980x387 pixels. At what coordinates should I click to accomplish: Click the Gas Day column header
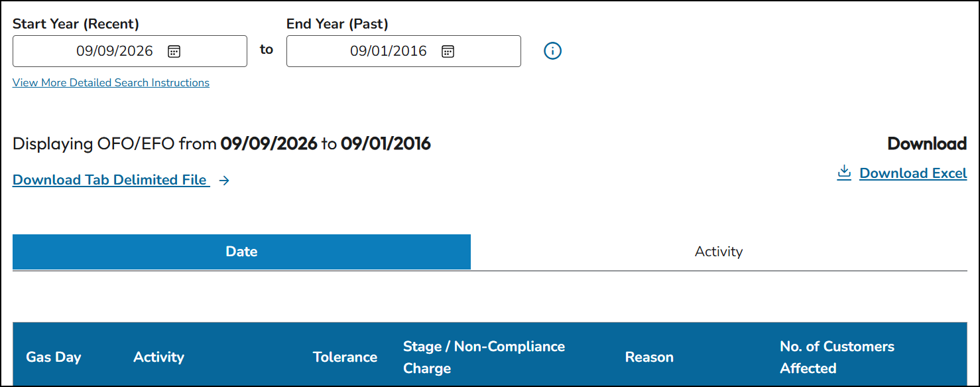tap(54, 357)
